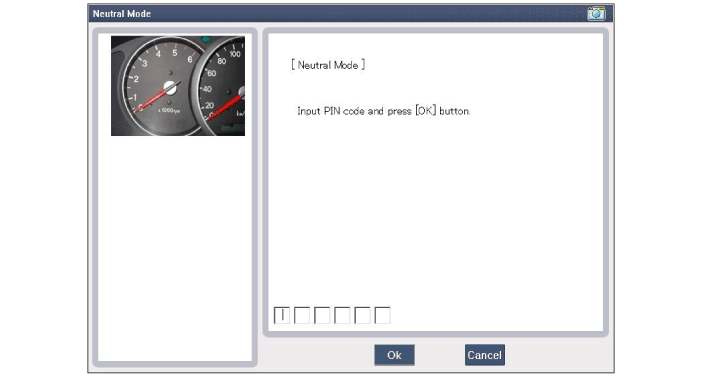Click the tachometer gauge in the picture
Viewport: 701px width, 377px height.
[x=162, y=86]
